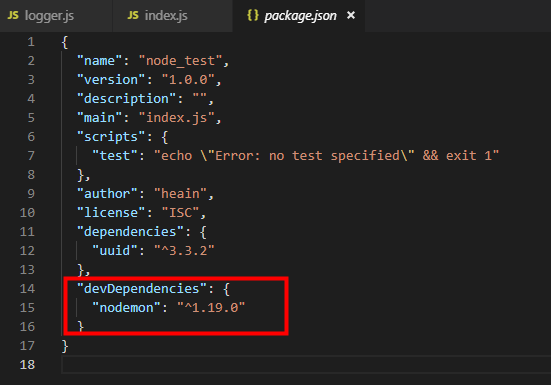Click the JS icon on logger.js tab
The height and width of the screenshot is (385, 551).
click(x=13, y=15)
